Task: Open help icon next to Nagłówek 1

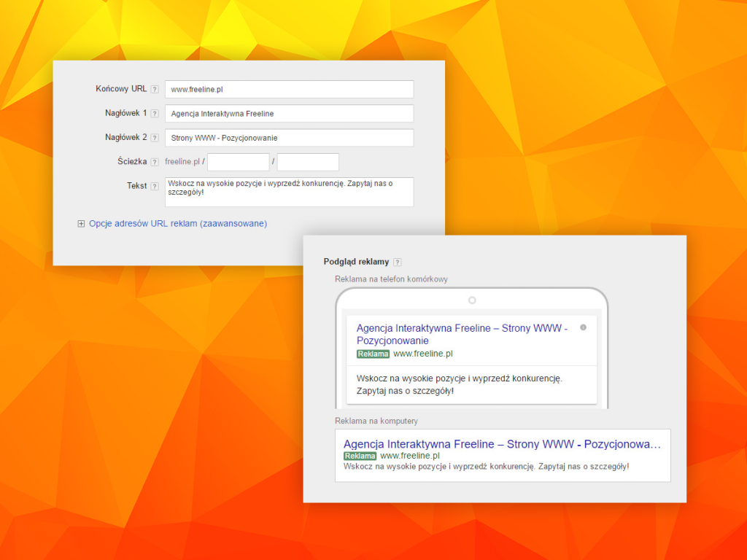Action: click(x=155, y=113)
